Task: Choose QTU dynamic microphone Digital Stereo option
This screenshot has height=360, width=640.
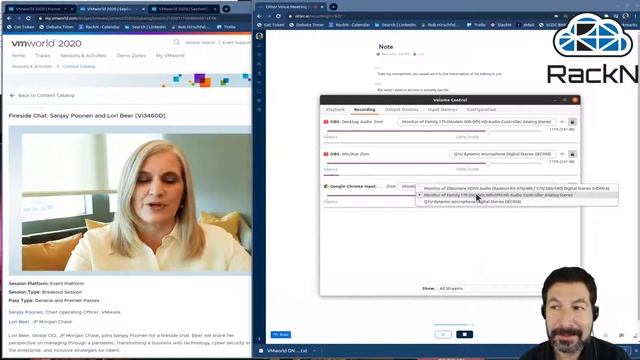Action: point(516,201)
